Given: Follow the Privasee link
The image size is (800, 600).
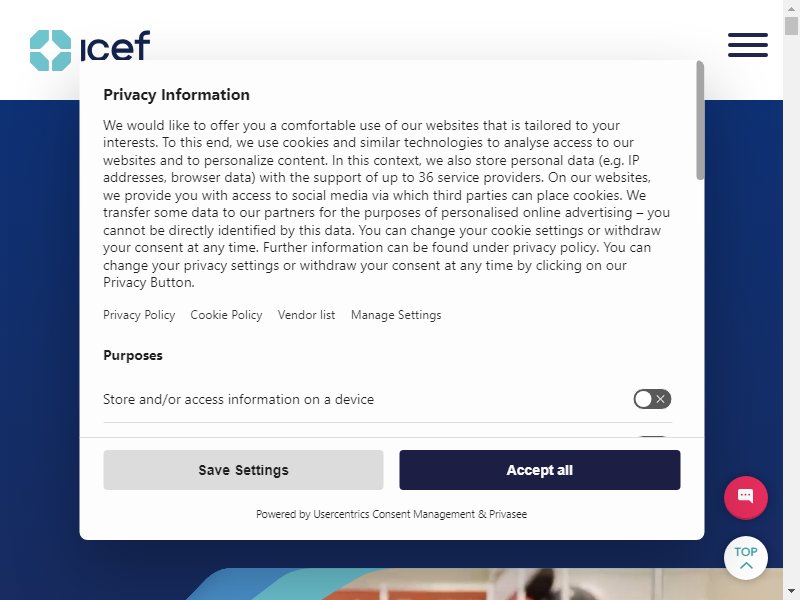Looking at the screenshot, I should tap(508, 514).
